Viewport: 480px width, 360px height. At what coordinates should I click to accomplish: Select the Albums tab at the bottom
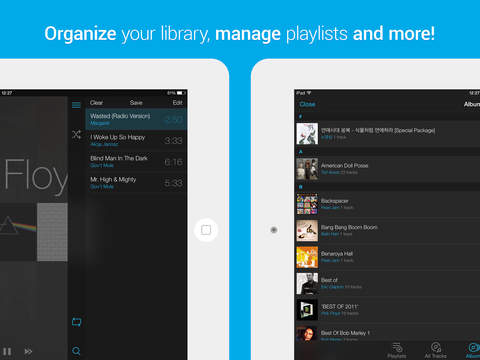tap(473, 351)
